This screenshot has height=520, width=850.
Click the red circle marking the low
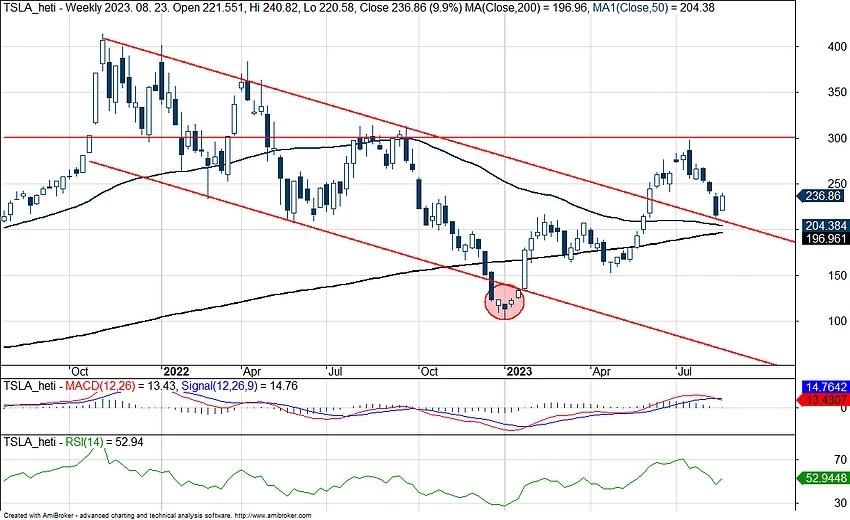[x=505, y=301]
